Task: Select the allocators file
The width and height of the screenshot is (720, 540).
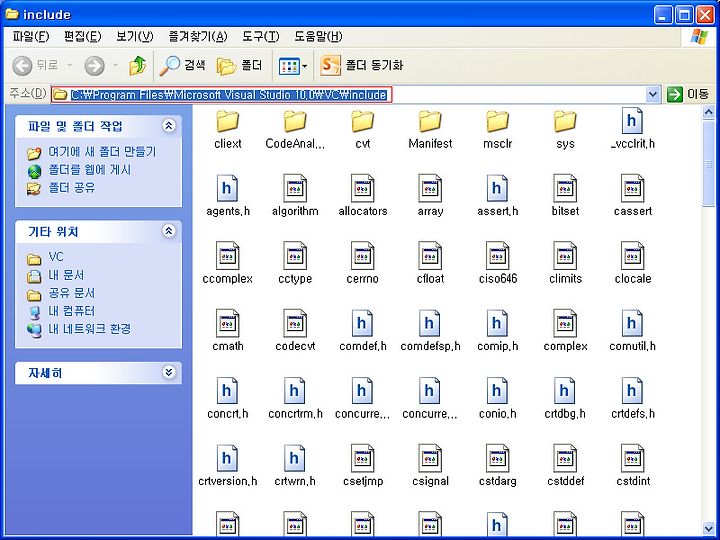Action: [363, 197]
